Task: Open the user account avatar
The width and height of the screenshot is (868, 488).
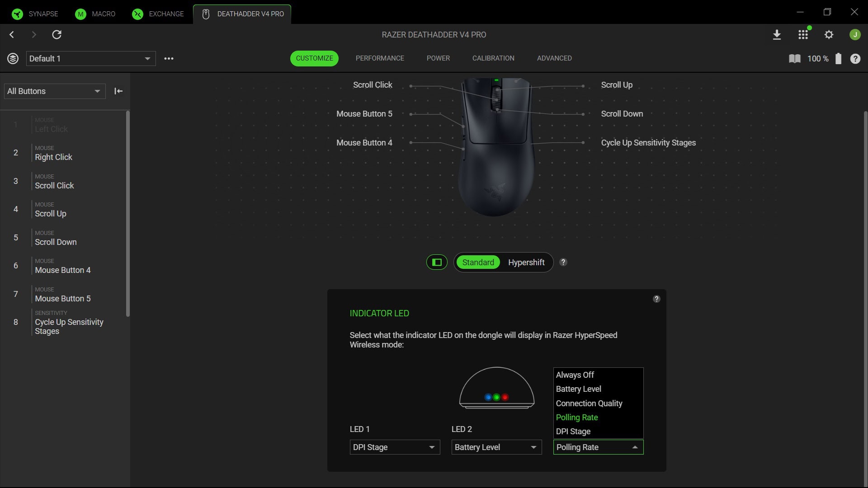Action: 855,35
